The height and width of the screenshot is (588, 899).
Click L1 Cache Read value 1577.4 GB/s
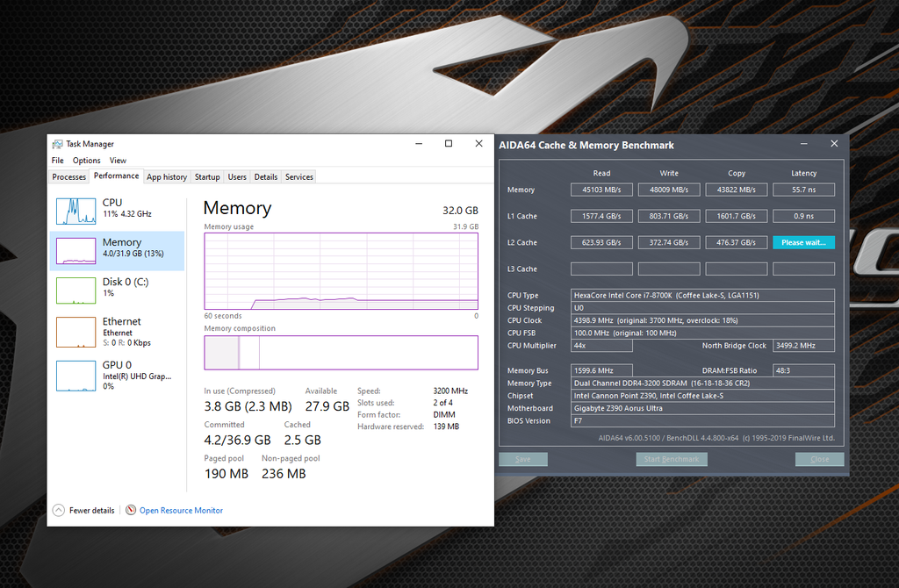coord(601,216)
